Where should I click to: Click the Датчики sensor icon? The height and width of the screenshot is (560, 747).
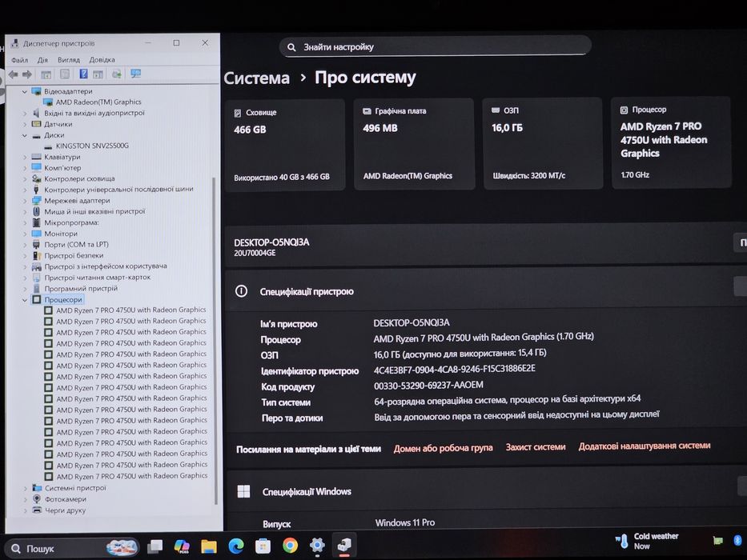pos(36,124)
